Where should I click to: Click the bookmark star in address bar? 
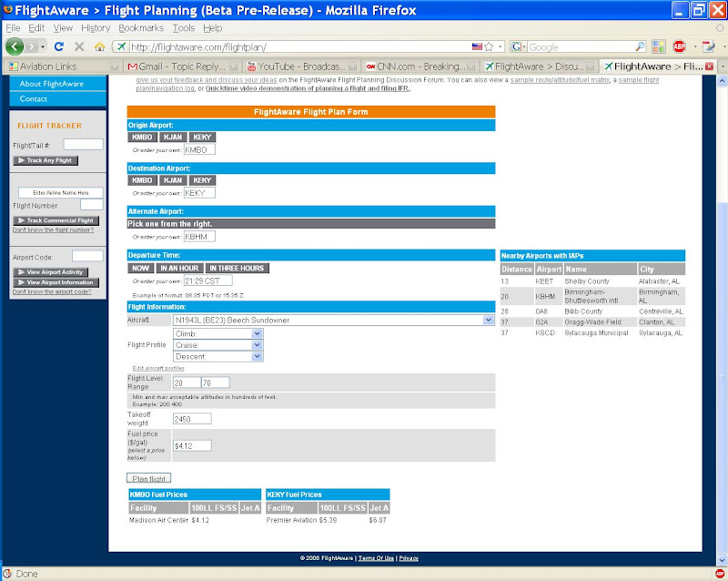pos(489,46)
